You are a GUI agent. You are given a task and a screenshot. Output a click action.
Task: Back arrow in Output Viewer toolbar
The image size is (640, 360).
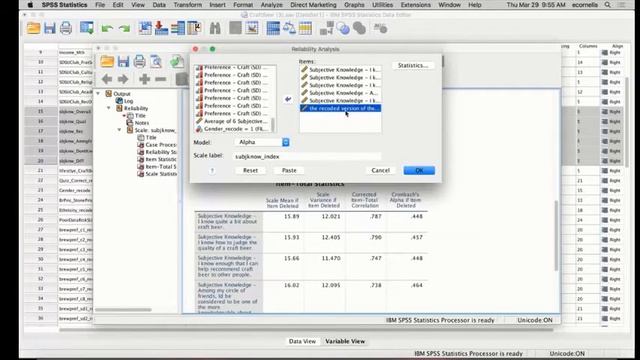coord(107,79)
